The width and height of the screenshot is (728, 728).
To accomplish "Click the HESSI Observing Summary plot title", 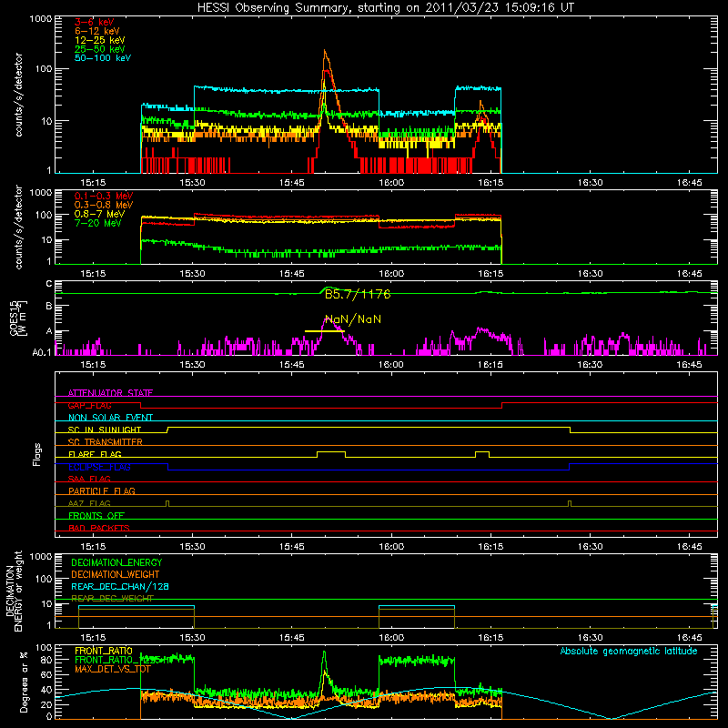I will tap(385, 8).
